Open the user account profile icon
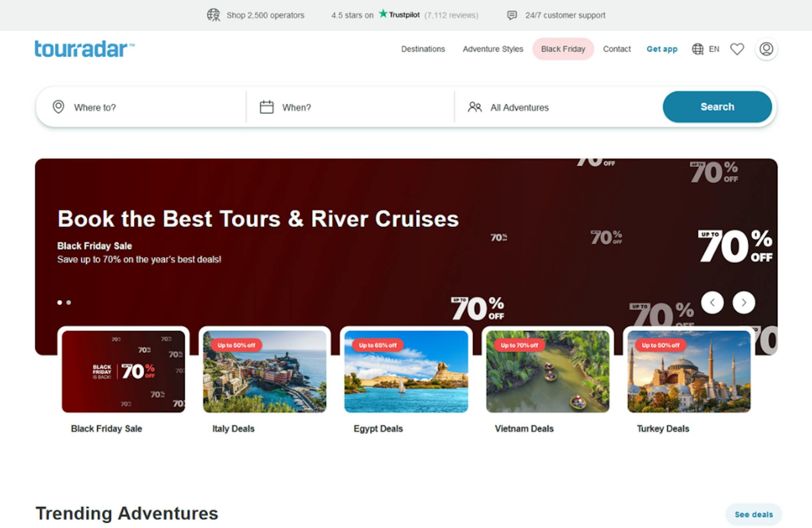Viewport: 812px width, 528px height. pyautogui.click(x=766, y=49)
